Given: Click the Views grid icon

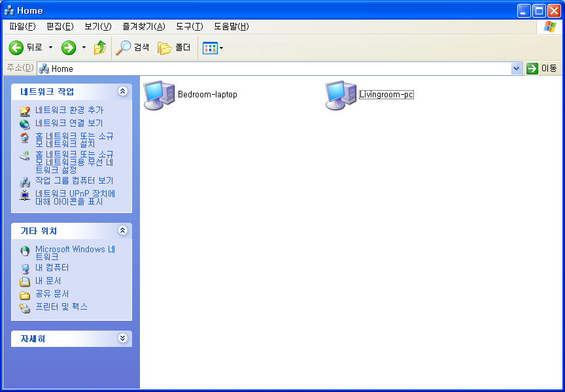Looking at the screenshot, I should (210, 48).
